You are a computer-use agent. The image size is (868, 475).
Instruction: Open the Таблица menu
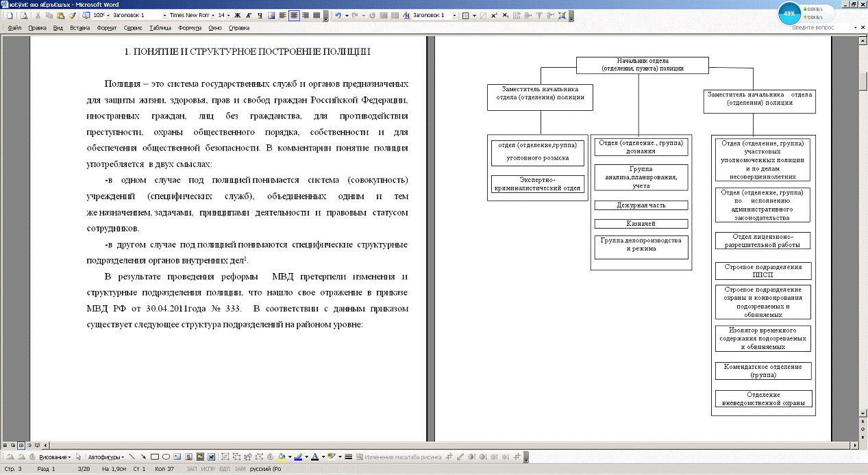160,28
